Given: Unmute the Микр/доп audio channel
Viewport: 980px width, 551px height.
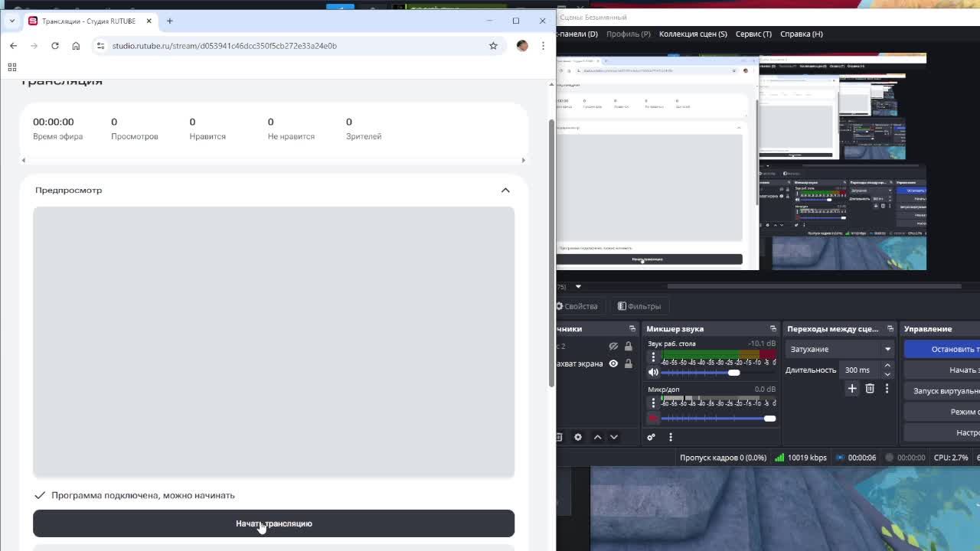Looking at the screenshot, I should click(653, 419).
